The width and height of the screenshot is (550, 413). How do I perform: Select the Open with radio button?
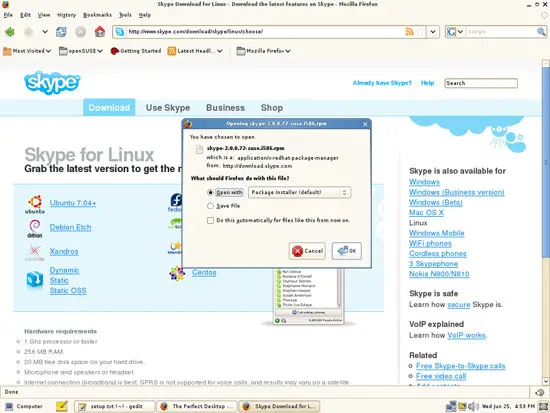(x=210, y=192)
